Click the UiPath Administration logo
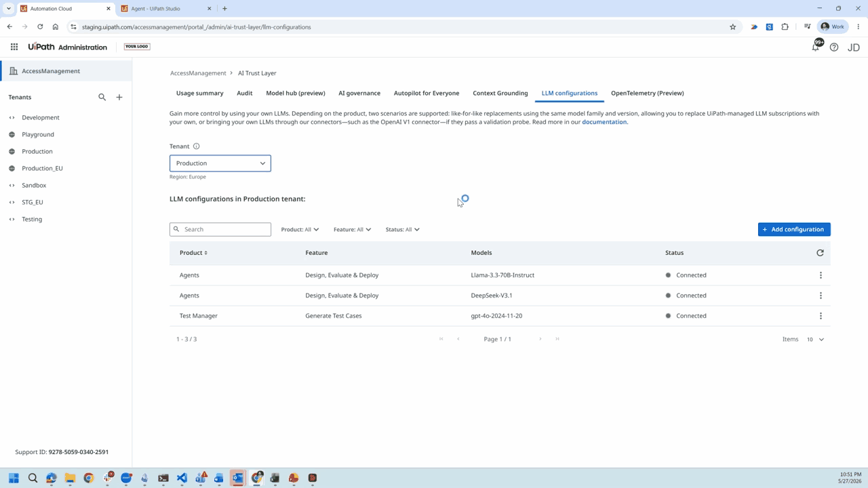 tap(68, 47)
